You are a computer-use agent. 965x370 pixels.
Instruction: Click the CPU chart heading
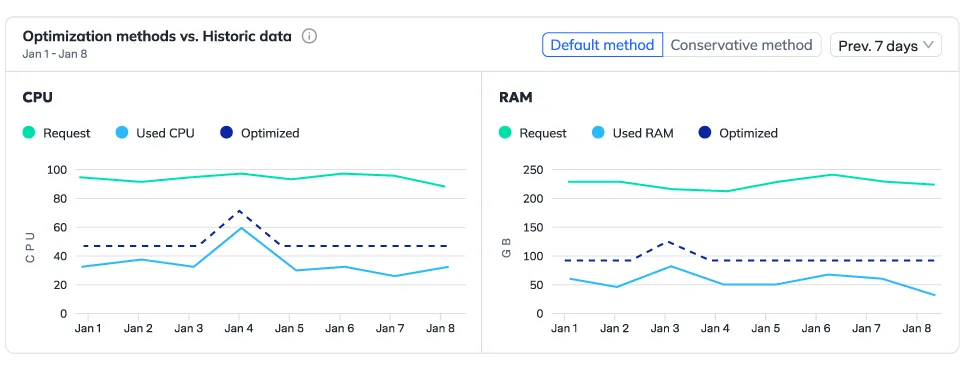tap(38, 97)
